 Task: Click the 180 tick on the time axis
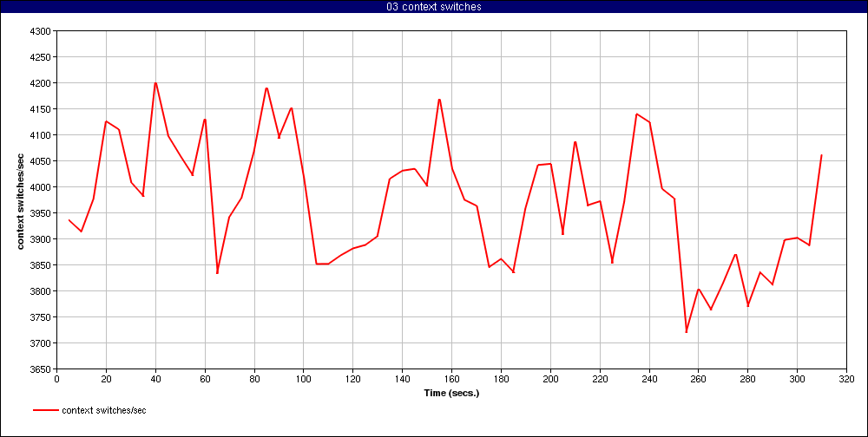[x=501, y=379]
